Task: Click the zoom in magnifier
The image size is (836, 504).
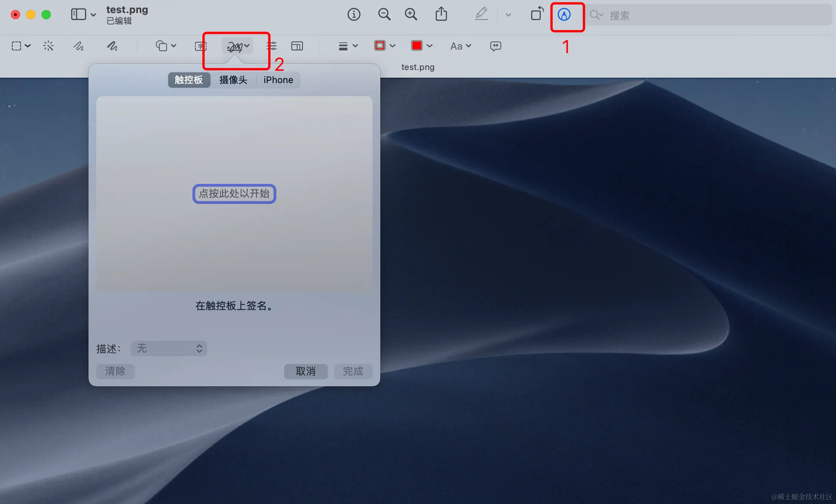Action: click(411, 15)
